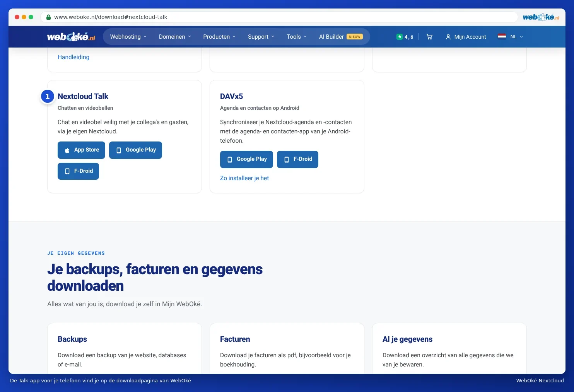Image resolution: width=574 pixels, height=392 pixels.
Task: Open the 'Zo installeer je het' link
Action: [244, 178]
